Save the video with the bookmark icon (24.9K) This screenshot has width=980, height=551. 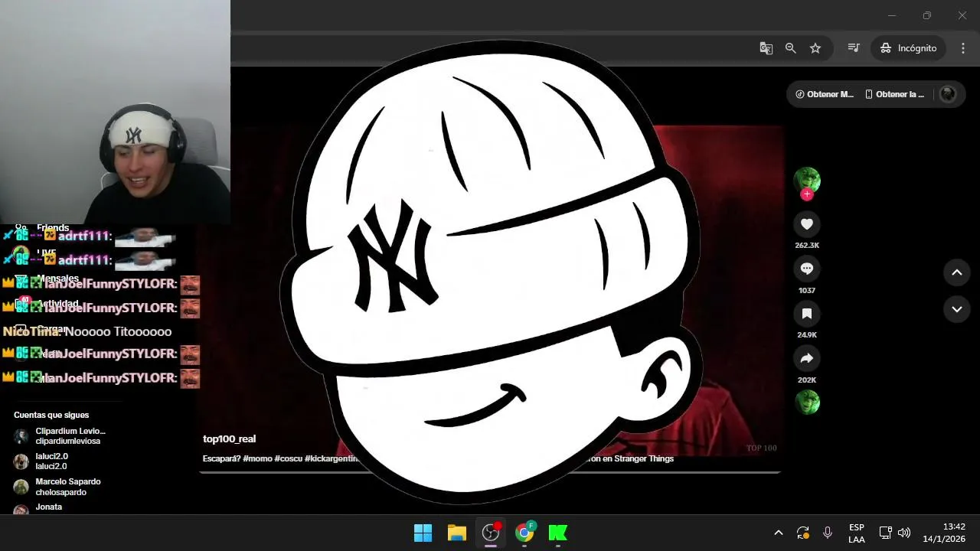coord(806,314)
